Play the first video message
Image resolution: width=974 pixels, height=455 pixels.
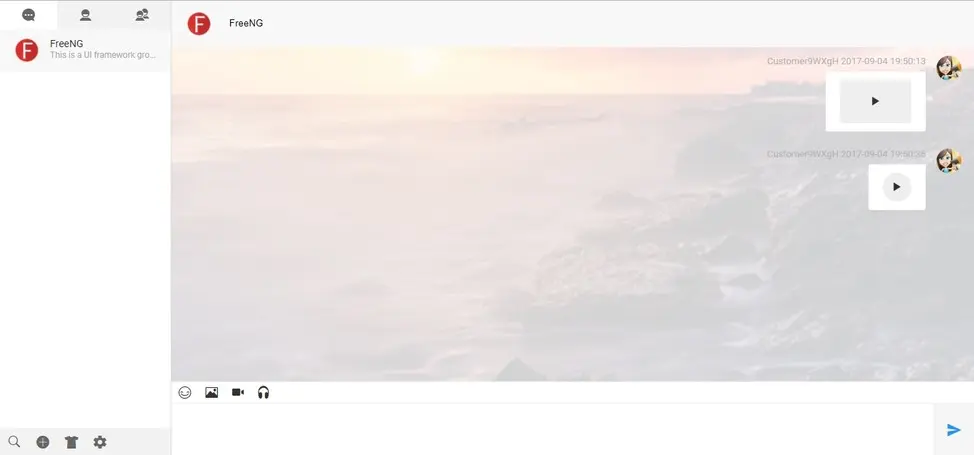tap(875, 101)
